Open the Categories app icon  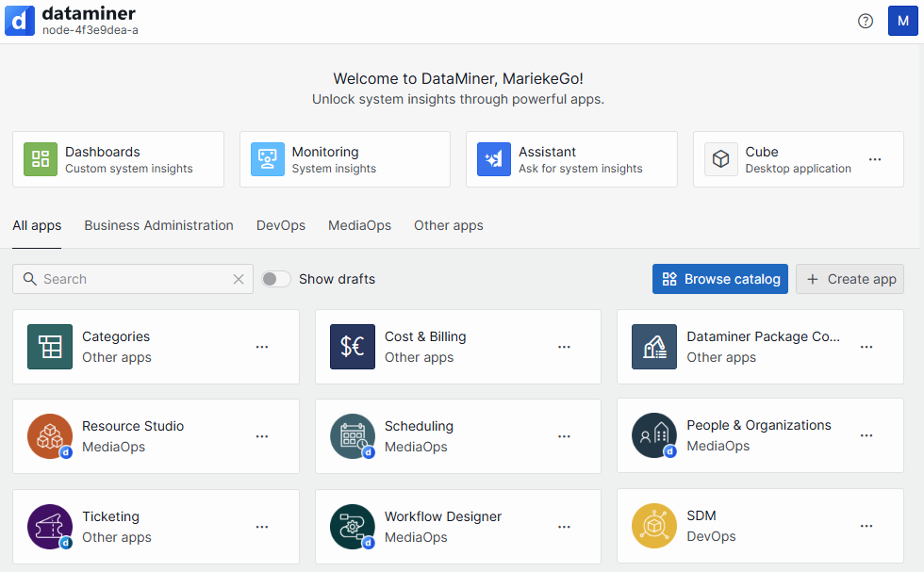(x=50, y=347)
